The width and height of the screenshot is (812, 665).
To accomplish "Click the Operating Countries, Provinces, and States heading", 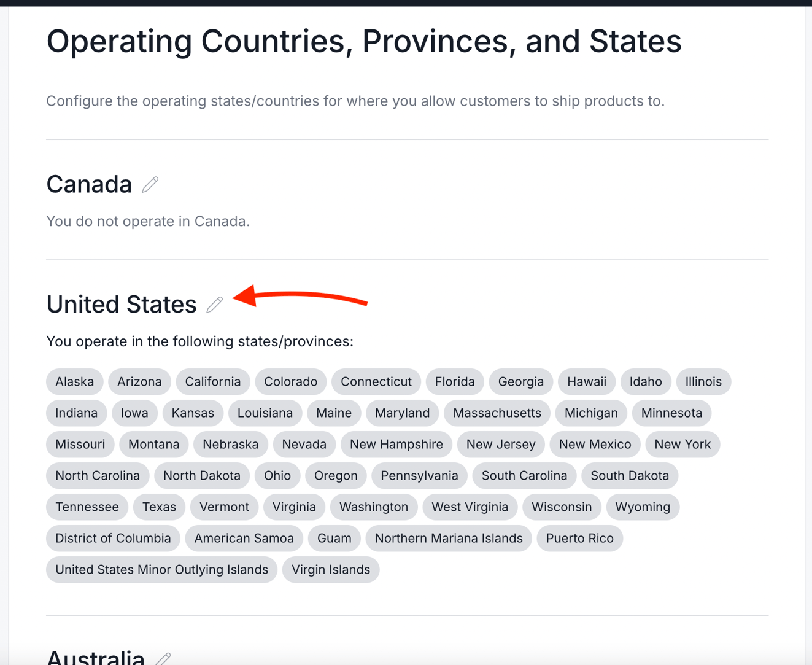I will click(364, 41).
